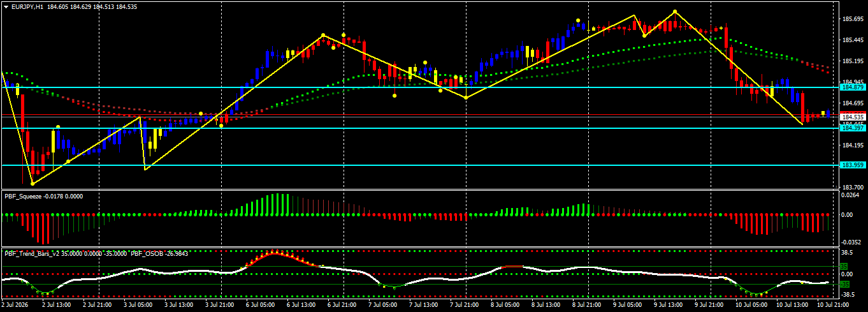The height and width of the screenshot is (312, 868).
Task: Click the 10 Jul 05:00 time label
Action: tap(751, 306)
